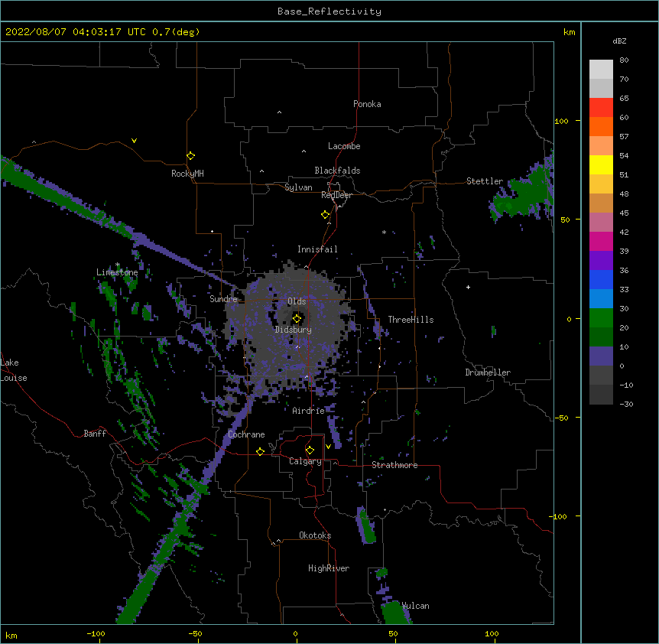659x644 pixels.
Task: Click the Airdrie city label
Action: point(309,411)
